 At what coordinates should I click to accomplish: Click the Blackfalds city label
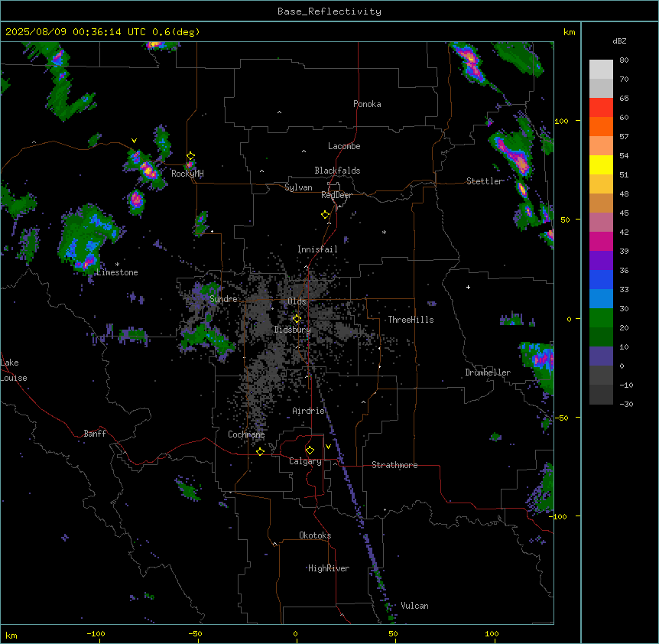pyautogui.click(x=337, y=171)
